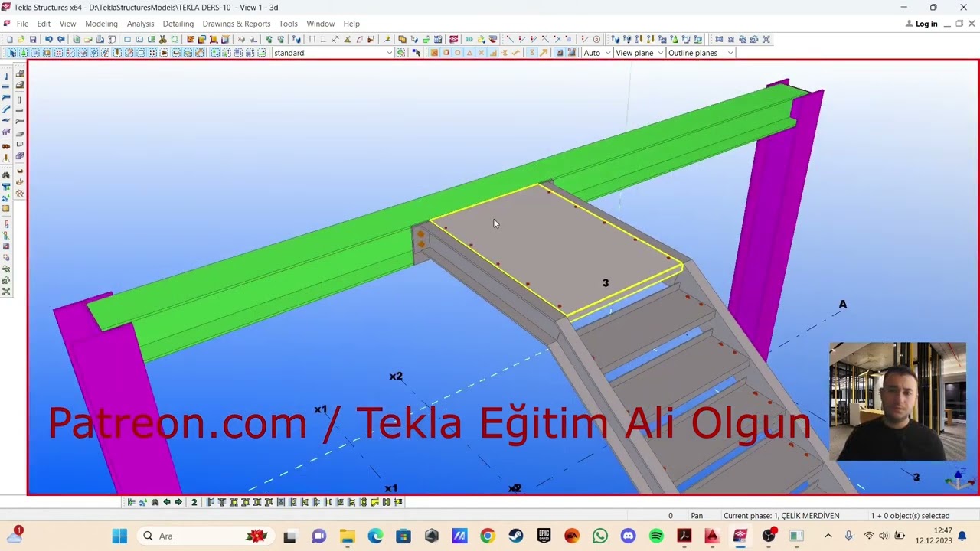Click the Redo arrow icon
980x551 pixels.
tap(60, 39)
